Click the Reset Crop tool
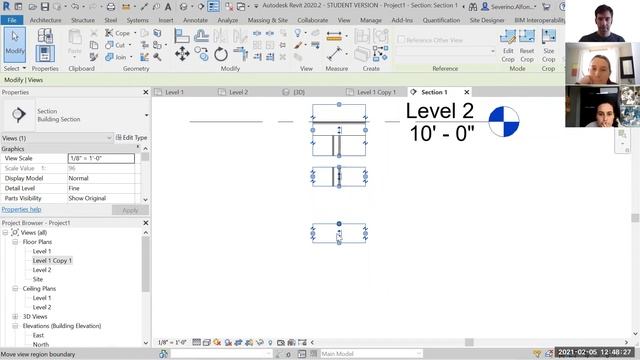 click(527, 46)
